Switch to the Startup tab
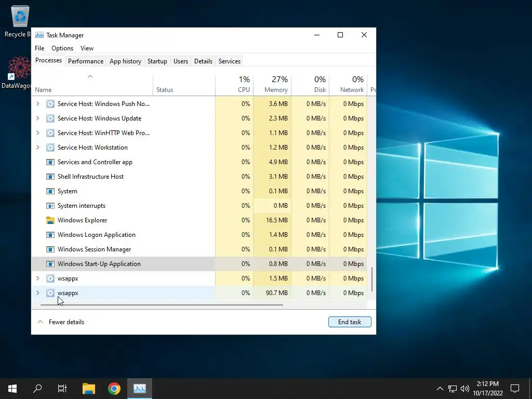The height and width of the screenshot is (399, 532). click(157, 61)
